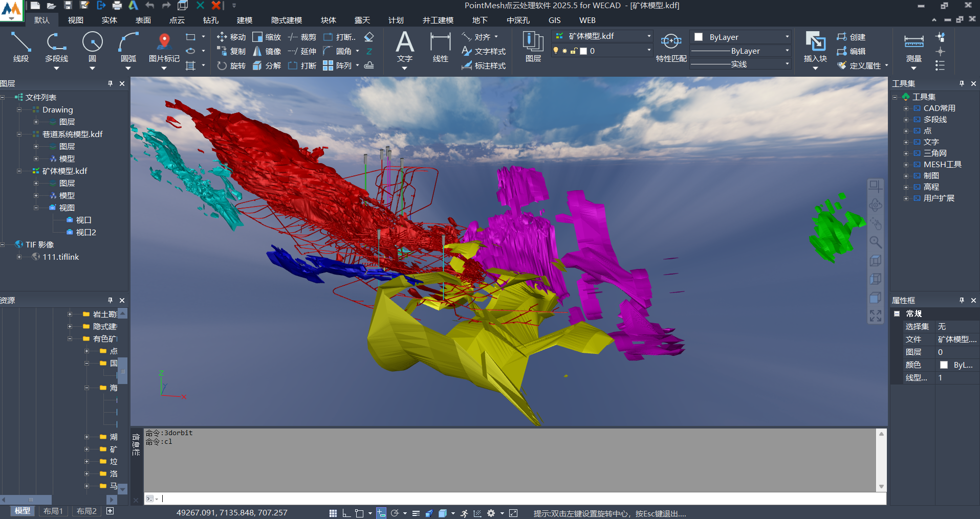Click the 图片标记 picture marker tool

pyautogui.click(x=164, y=47)
